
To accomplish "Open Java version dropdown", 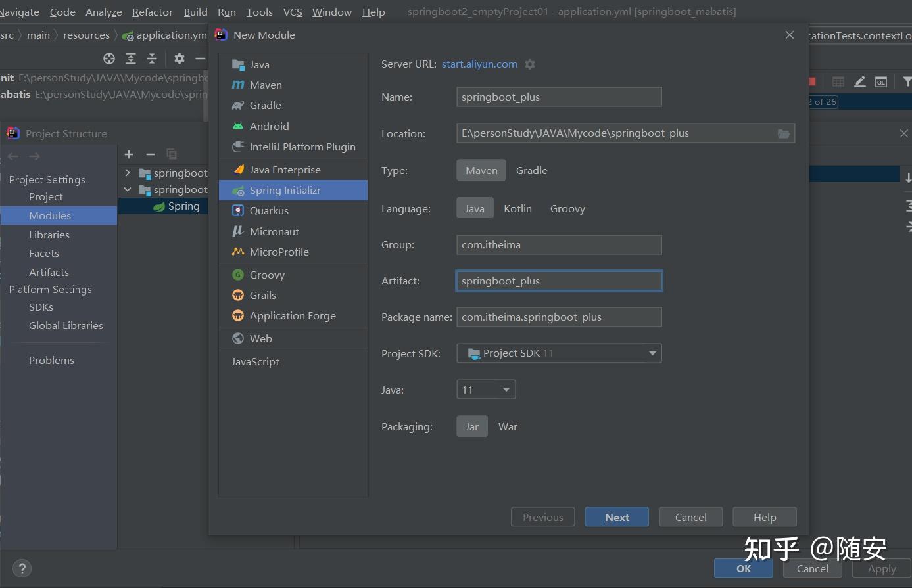I will 486,390.
